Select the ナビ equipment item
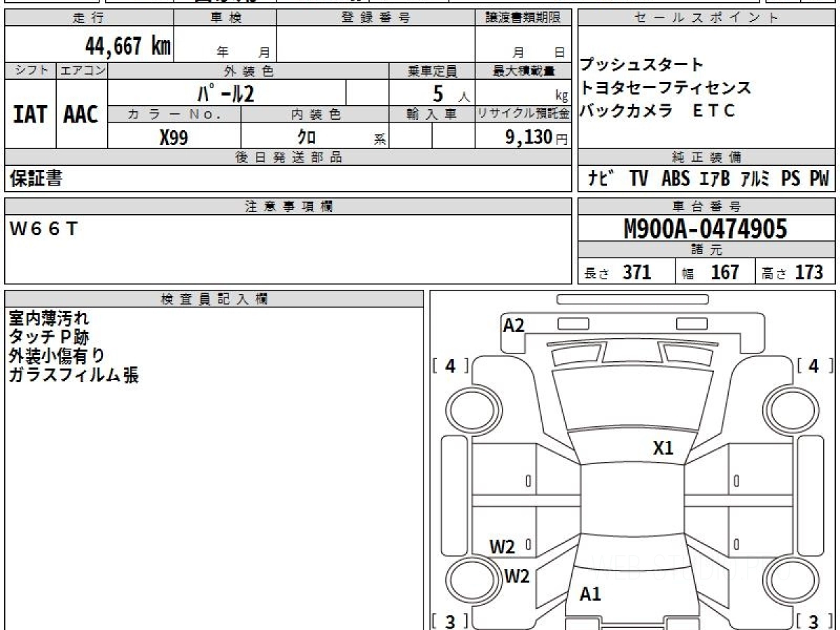Image resolution: width=840 pixels, height=630 pixels. coord(601,179)
